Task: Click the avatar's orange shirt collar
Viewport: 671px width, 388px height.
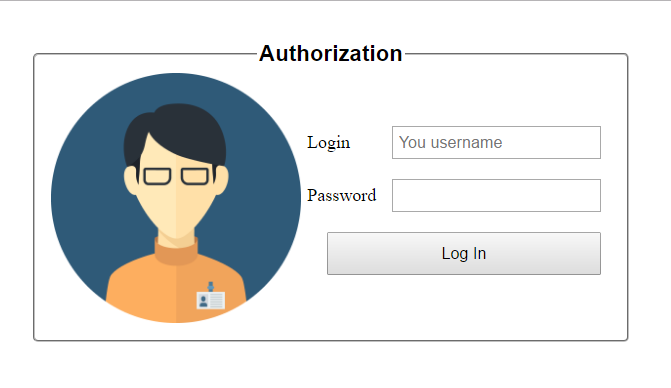Action: [176, 252]
